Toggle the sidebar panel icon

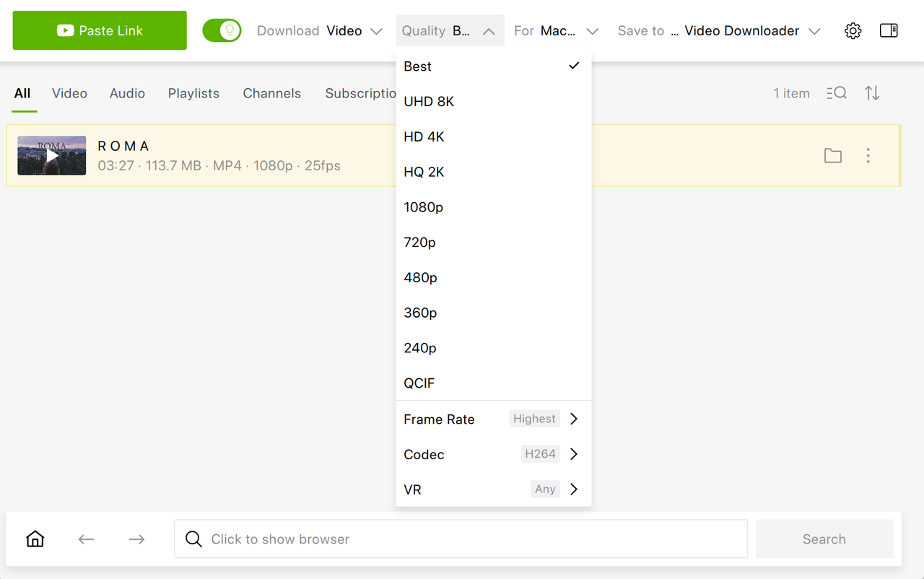889,31
